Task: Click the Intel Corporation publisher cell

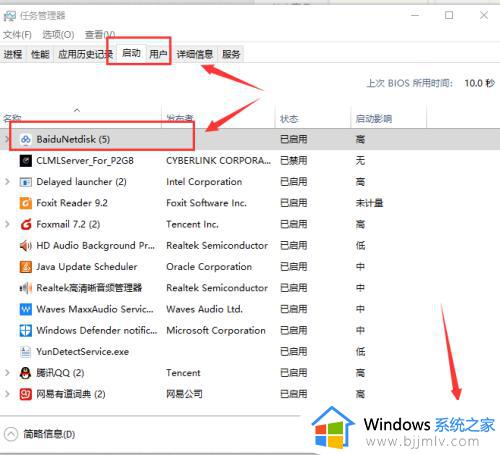Action: 204,182
